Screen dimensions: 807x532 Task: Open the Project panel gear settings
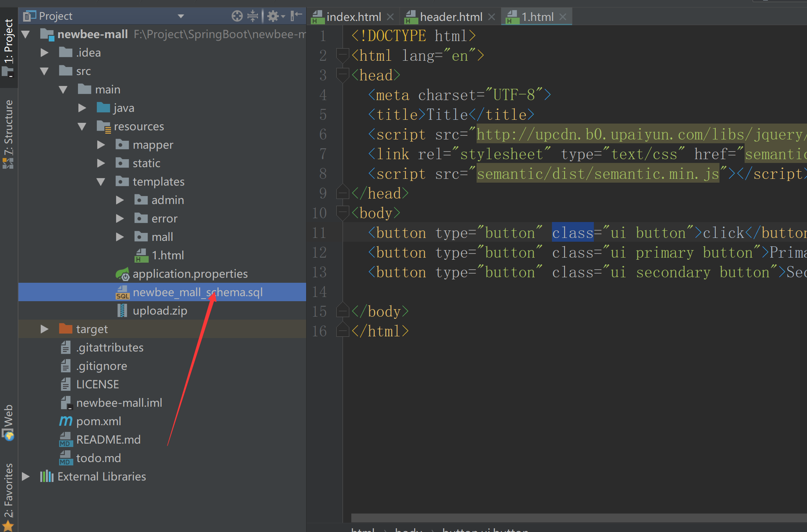coord(273,16)
